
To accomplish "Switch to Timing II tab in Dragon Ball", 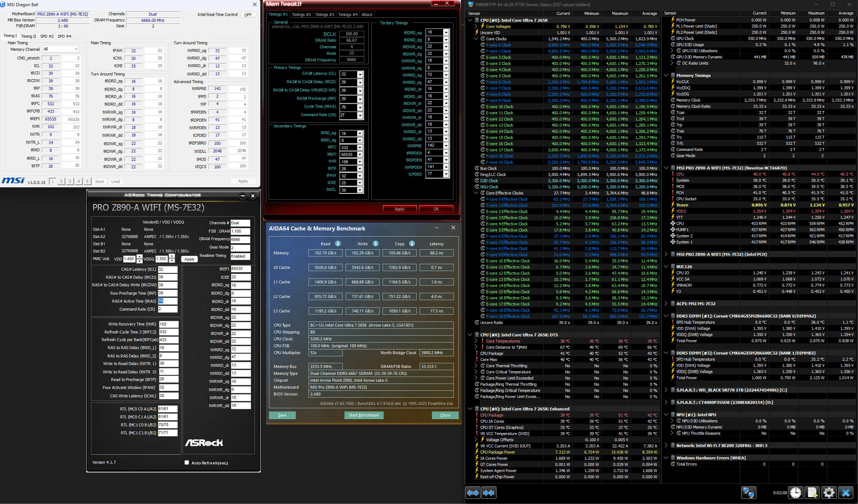I will (x=29, y=36).
